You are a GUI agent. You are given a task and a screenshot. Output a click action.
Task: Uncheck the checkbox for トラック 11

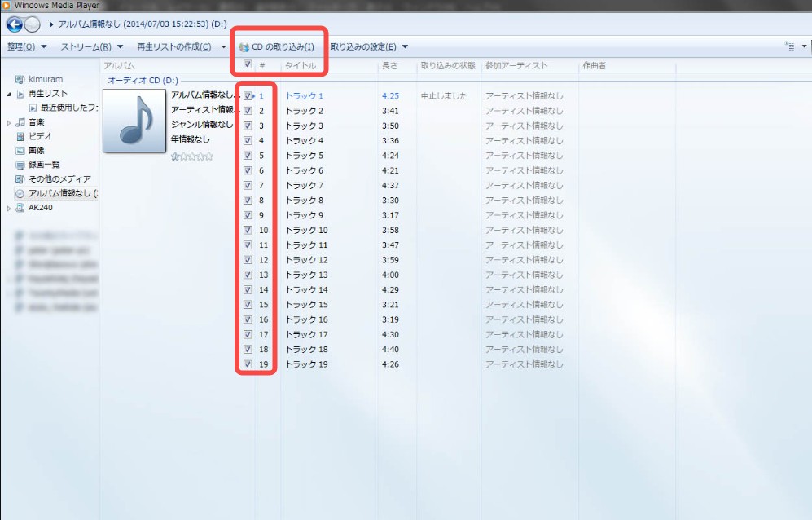point(248,245)
